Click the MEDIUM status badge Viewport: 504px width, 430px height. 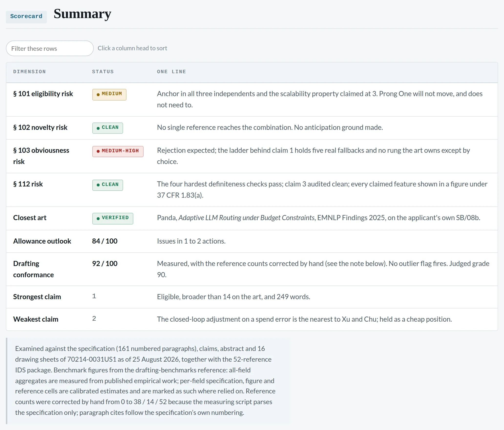[109, 94]
